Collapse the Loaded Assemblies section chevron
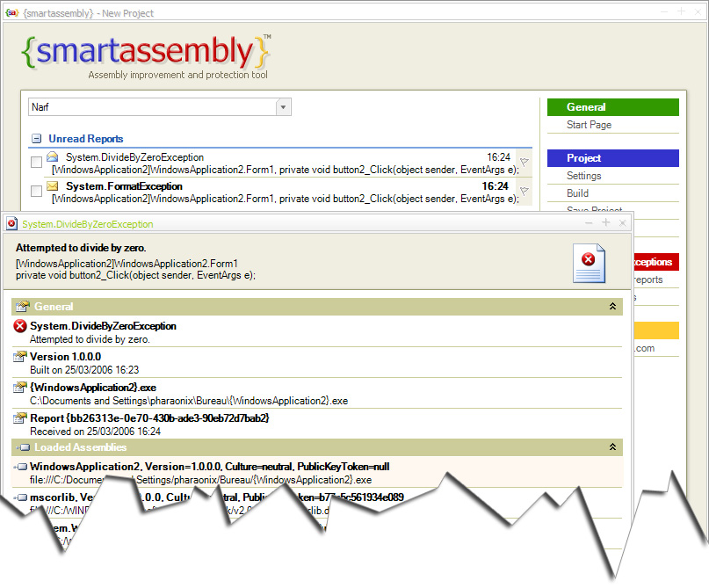This screenshot has height=588, width=709. (612, 447)
